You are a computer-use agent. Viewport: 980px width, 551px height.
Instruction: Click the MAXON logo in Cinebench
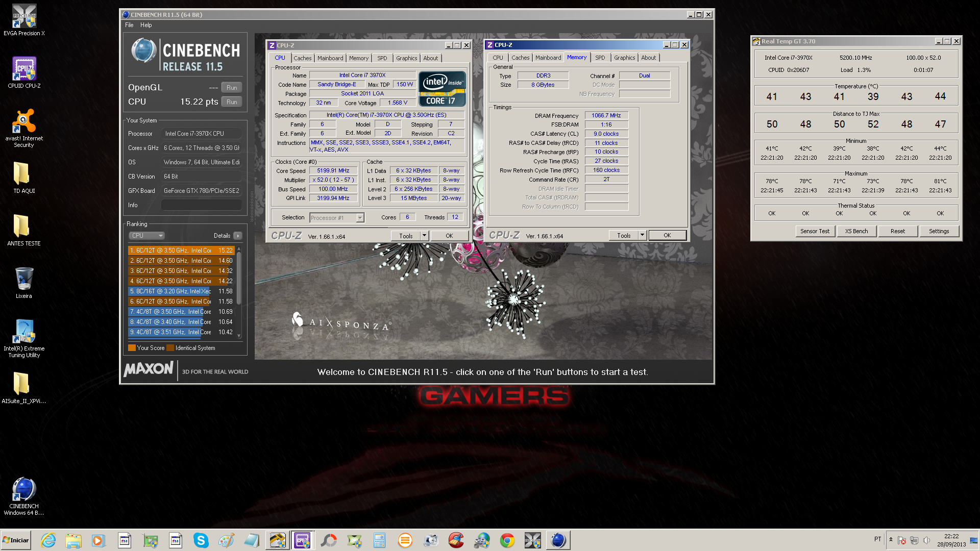pyautogui.click(x=149, y=369)
